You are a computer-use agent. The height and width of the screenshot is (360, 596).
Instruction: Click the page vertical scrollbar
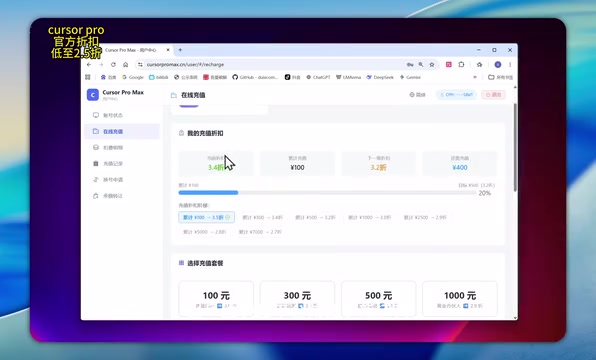pos(515,147)
